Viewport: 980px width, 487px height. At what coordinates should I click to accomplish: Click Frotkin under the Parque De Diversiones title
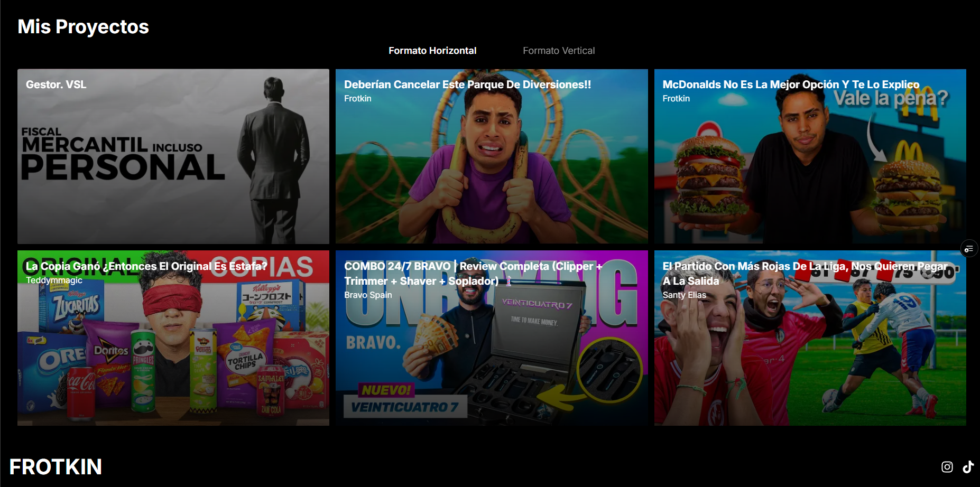pyautogui.click(x=358, y=98)
